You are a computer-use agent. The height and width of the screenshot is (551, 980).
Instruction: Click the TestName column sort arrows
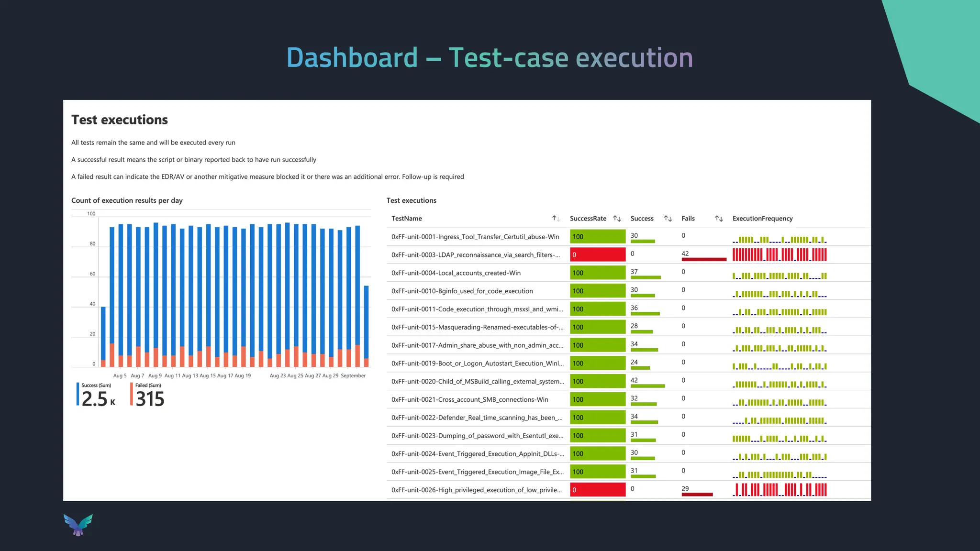556,219
